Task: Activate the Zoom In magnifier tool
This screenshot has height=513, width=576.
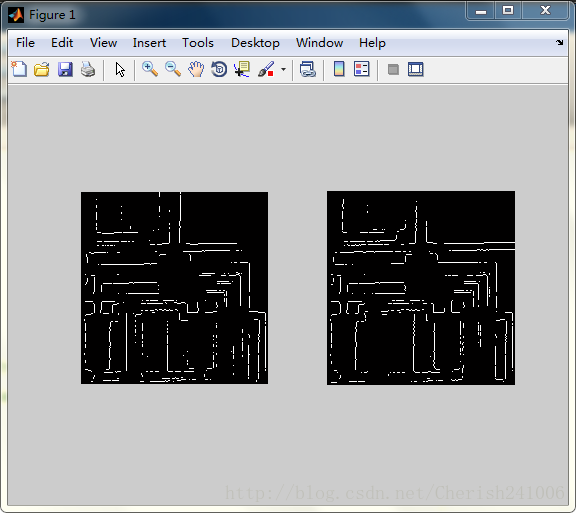Action: pos(150,69)
